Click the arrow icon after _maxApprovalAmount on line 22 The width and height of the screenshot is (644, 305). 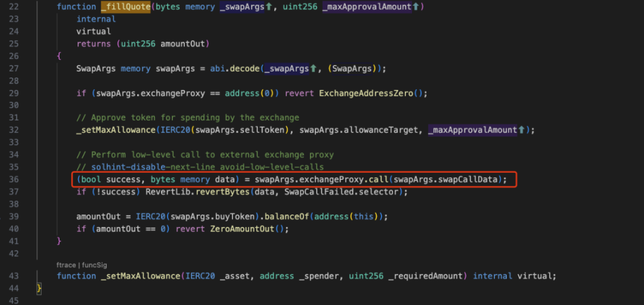[415, 7]
